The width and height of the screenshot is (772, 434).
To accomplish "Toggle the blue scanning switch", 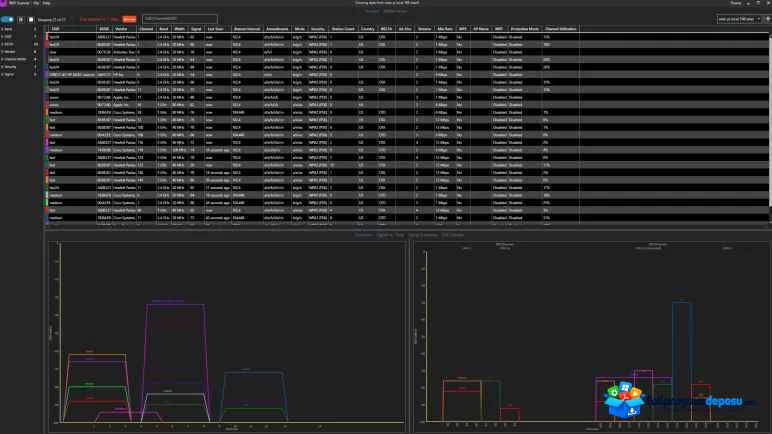I will (x=7, y=19).
